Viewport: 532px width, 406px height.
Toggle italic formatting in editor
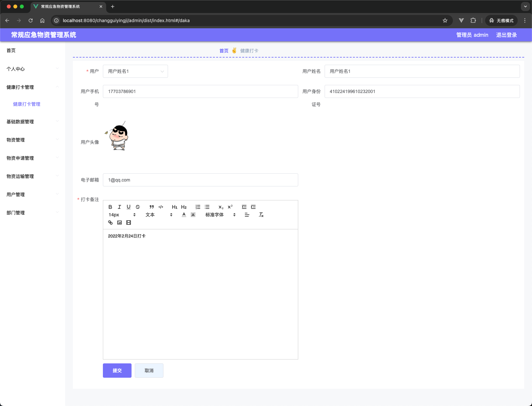tap(119, 207)
